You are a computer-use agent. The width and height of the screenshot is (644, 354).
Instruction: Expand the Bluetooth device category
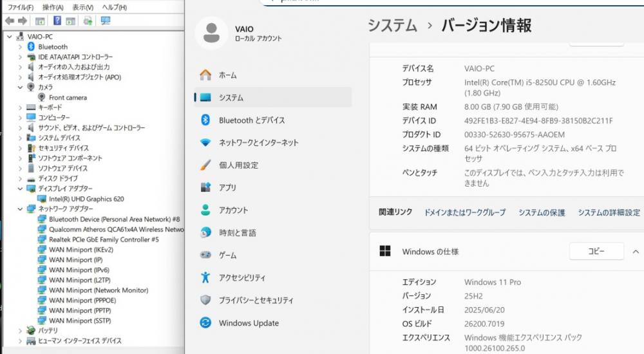click(20, 47)
